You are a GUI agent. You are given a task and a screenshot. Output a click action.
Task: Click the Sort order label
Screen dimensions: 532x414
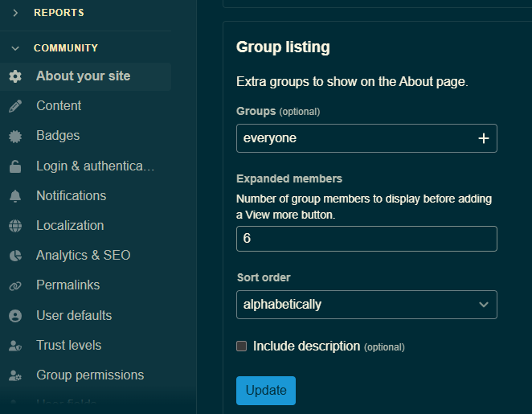tap(264, 277)
